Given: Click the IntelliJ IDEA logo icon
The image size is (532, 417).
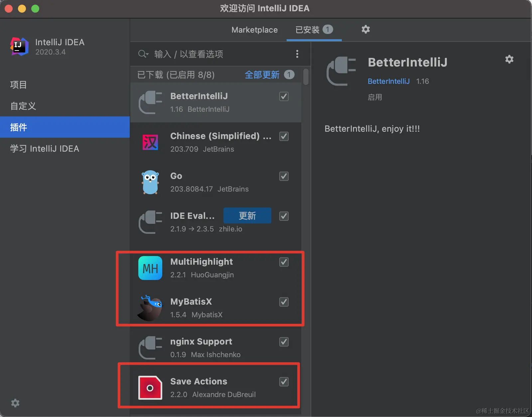Looking at the screenshot, I should (19, 46).
